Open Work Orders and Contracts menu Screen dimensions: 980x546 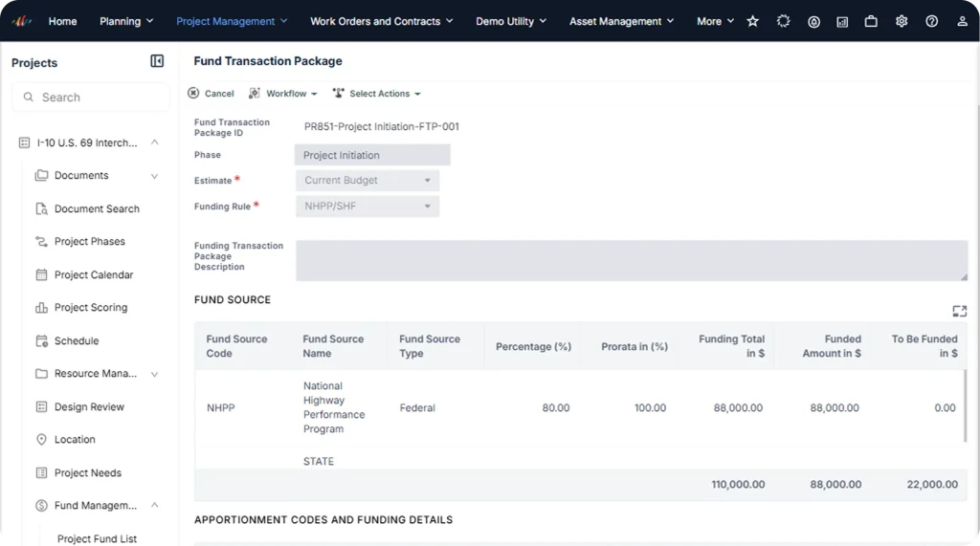(381, 21)
